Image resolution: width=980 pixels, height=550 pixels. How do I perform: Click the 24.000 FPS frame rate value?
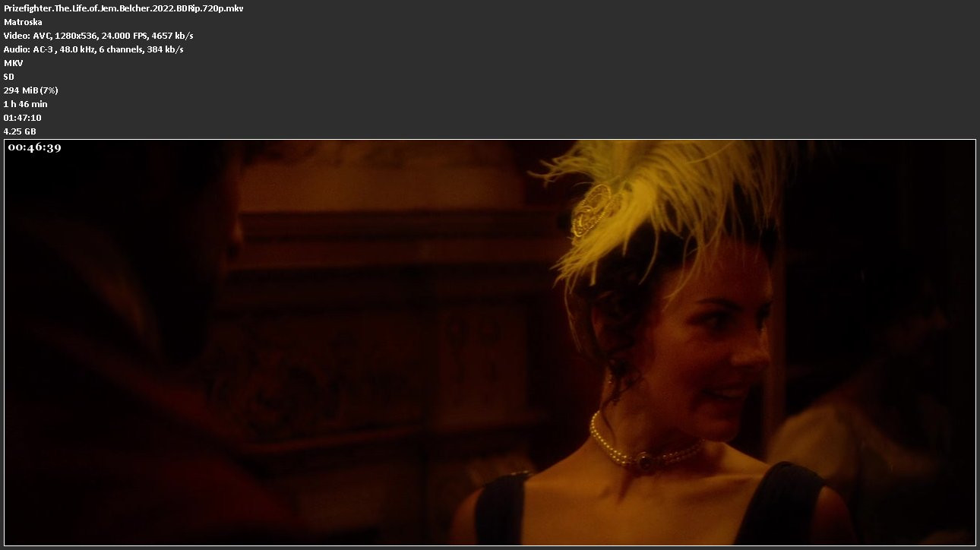tap(122, 36)
